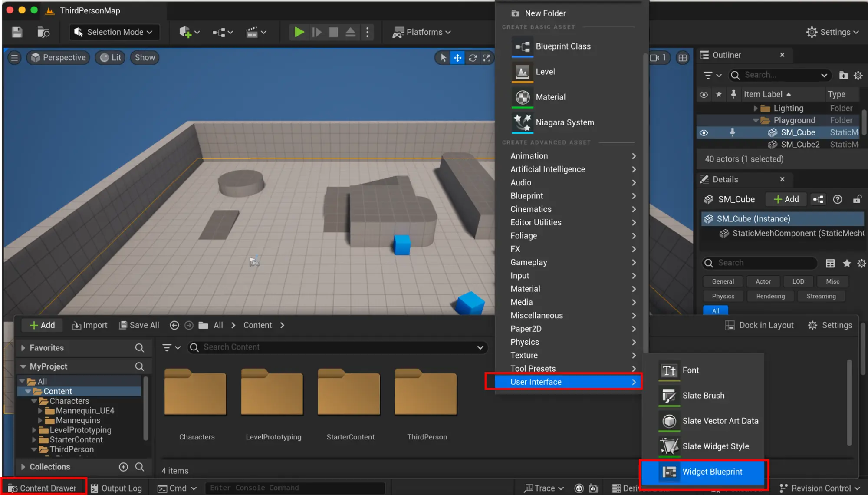The height and width of the screenshot is (495, 868).
Task: Click the scale transform tool icon
Action: coord(487,58)
